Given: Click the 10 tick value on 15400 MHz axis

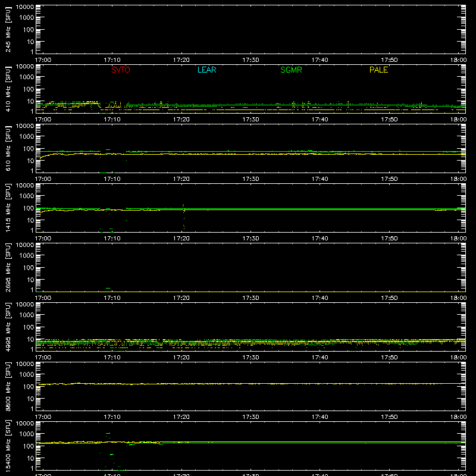Looking at the screenshot, I should [x=30, y=458].
